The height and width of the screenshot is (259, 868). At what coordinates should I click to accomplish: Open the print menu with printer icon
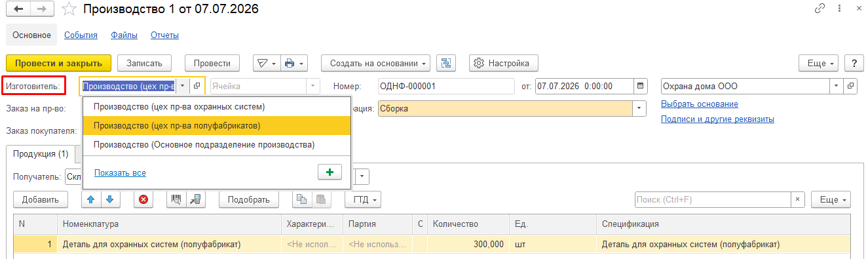point(294,63)
